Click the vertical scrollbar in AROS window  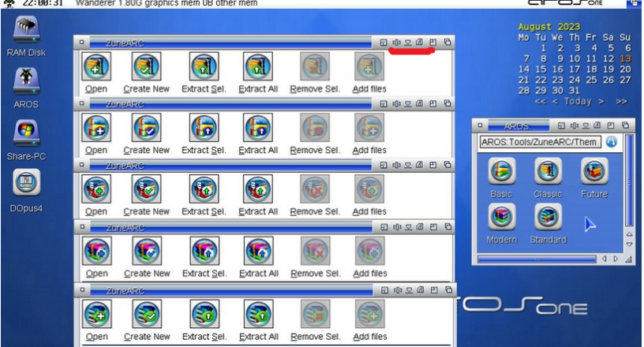click(628, 189)
